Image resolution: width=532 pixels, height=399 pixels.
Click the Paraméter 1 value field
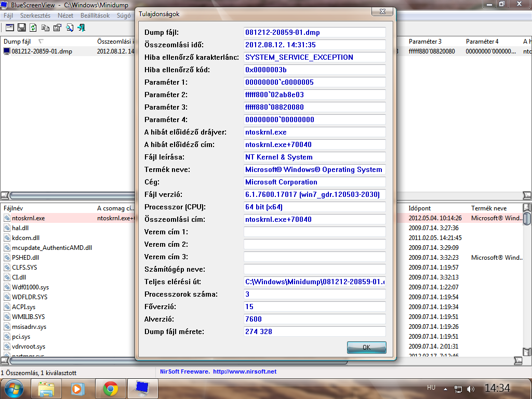[x=314, y=82]
